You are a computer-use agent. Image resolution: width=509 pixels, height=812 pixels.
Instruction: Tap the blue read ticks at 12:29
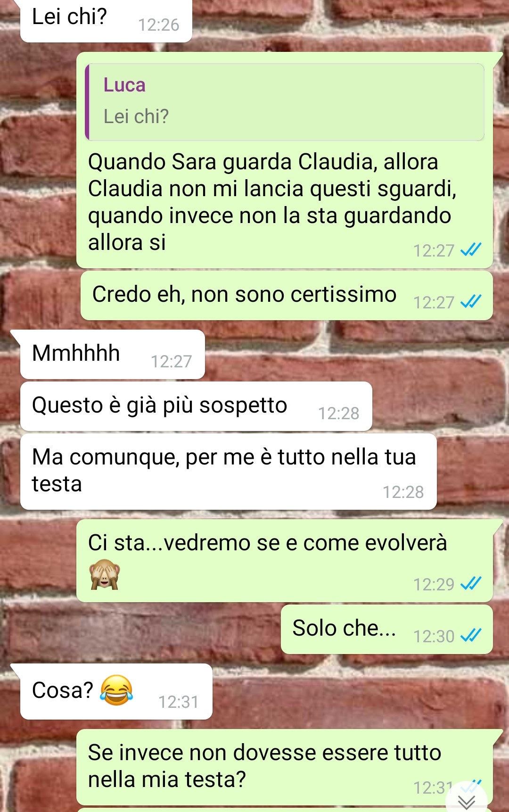click(x=471, y=584)
